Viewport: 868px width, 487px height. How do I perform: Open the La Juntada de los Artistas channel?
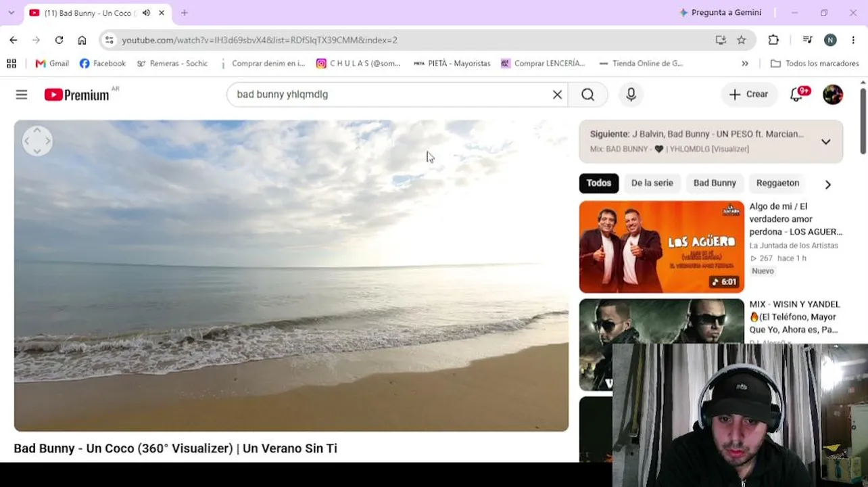point(794,246)
